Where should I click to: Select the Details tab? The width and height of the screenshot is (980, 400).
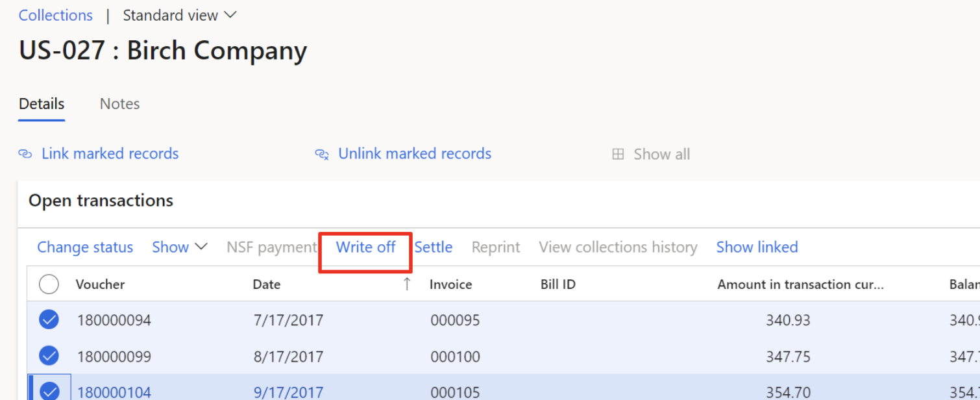42,104
